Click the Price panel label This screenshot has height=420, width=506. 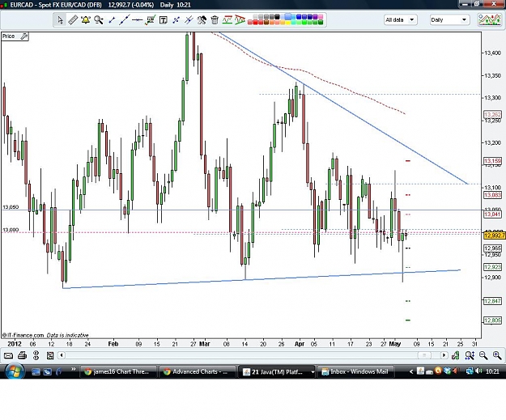(8, 36)
